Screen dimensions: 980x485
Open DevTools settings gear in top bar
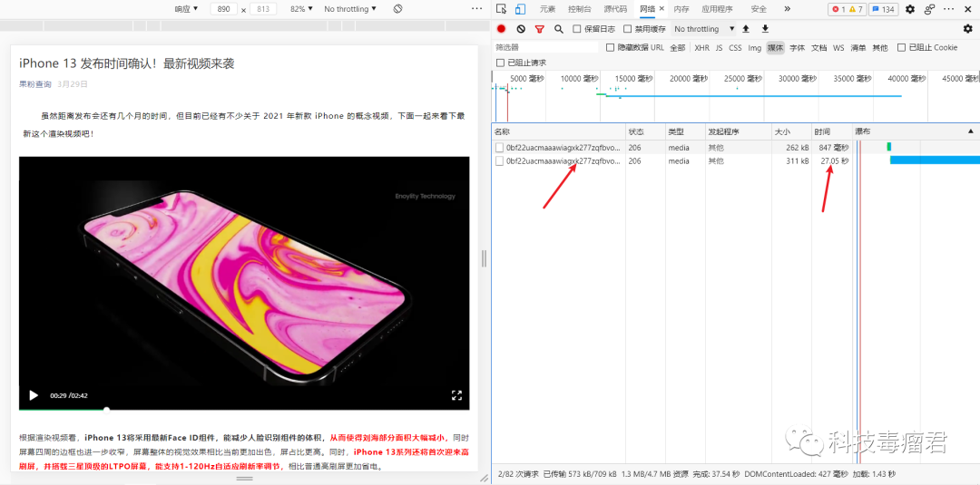click(910, 9)
